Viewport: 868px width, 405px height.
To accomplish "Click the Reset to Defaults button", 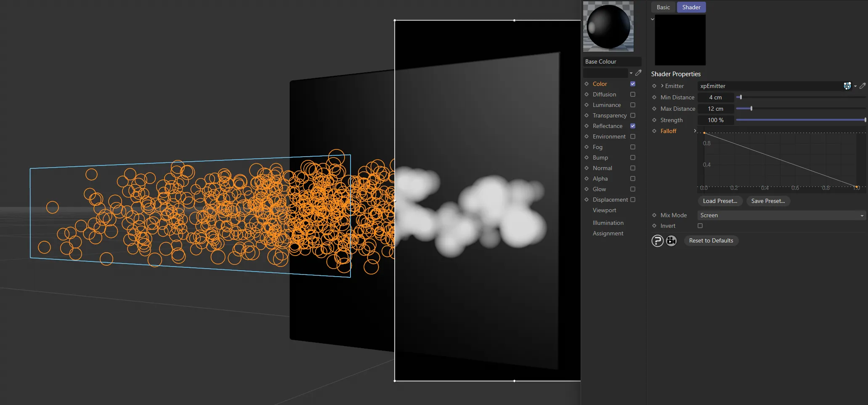I will coord(711,240).
